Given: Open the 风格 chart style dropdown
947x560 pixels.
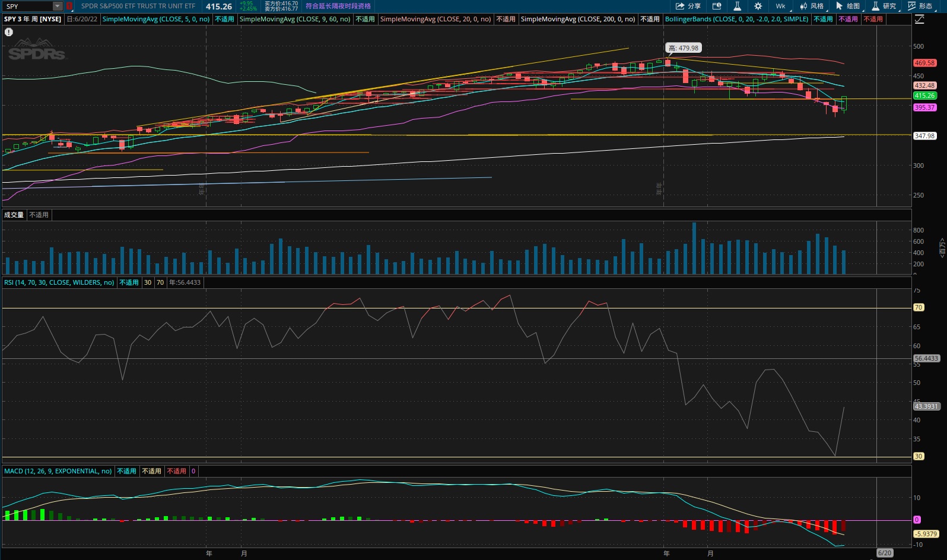Looking at the screenshot, I should tap(811, 6).
